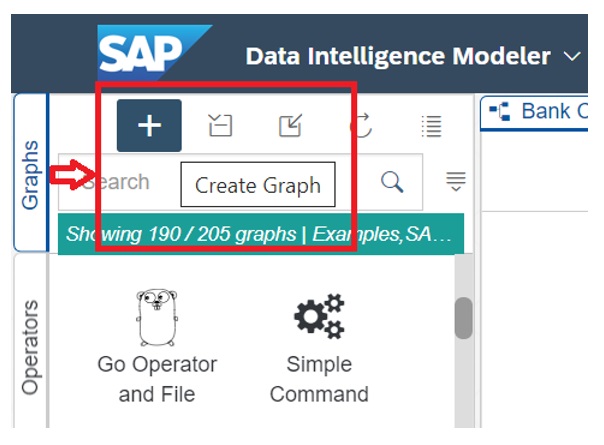The width and height of the screenshot is (604, 445).
Task: Switch graphs panel to list view
Action: tap(431, 126)
